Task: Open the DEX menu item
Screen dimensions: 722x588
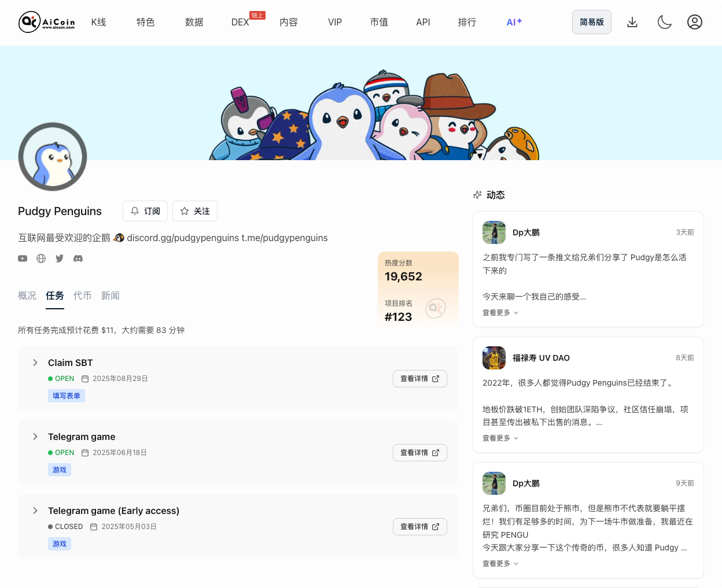Action: click(x=240, y=22)
